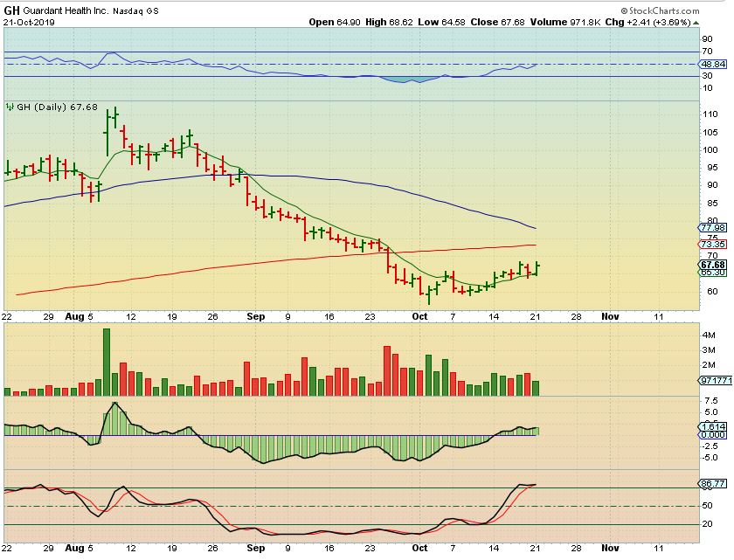Click the 67.68 last price tag
The image size is (734, 560).
click(x=713, y=264)
